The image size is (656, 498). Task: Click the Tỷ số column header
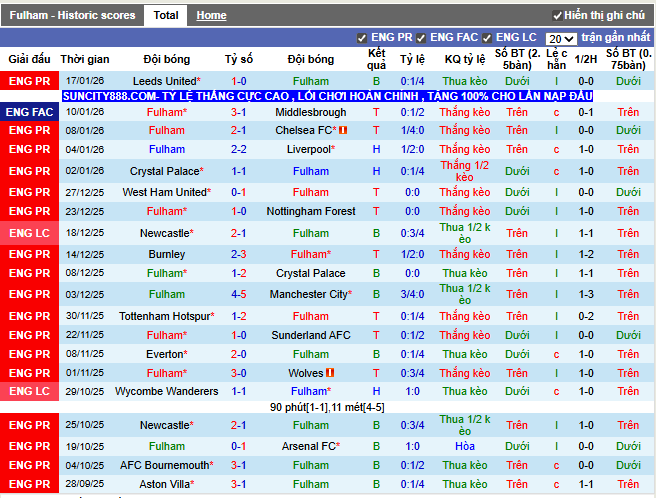pos(238,59)
